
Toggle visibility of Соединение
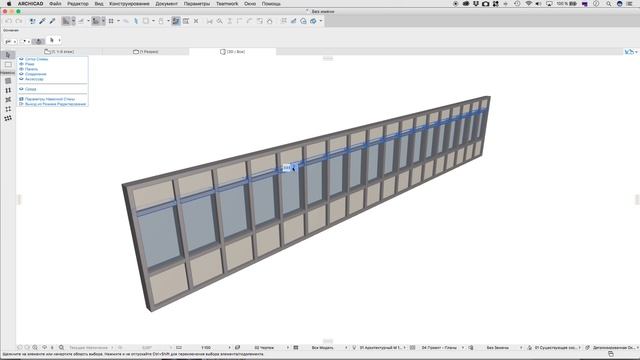pos(21,74)
